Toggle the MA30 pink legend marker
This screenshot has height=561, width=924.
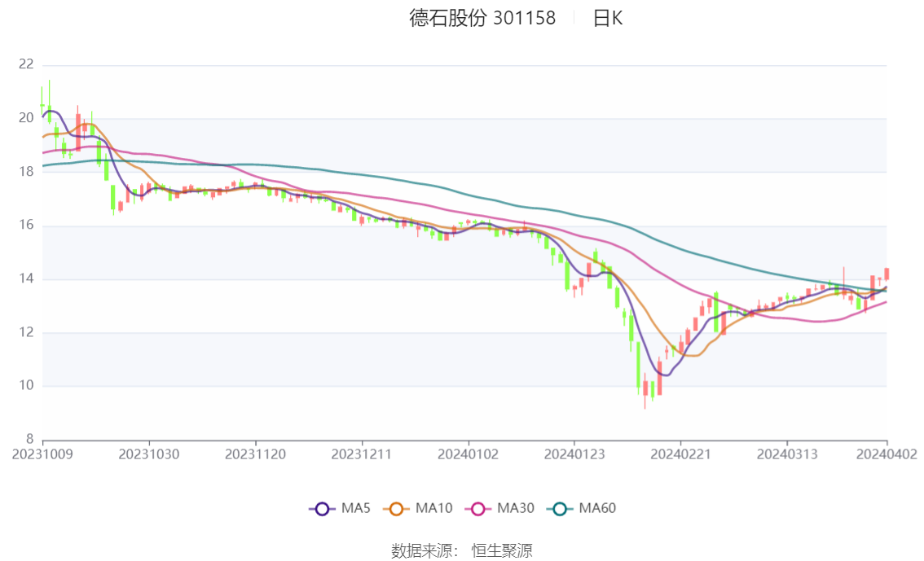[x=479, y=509]
